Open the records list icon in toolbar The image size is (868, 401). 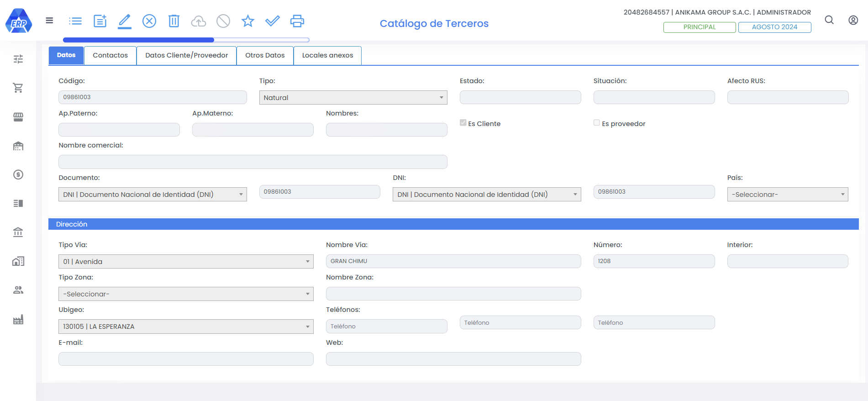(x=75, y=21)
